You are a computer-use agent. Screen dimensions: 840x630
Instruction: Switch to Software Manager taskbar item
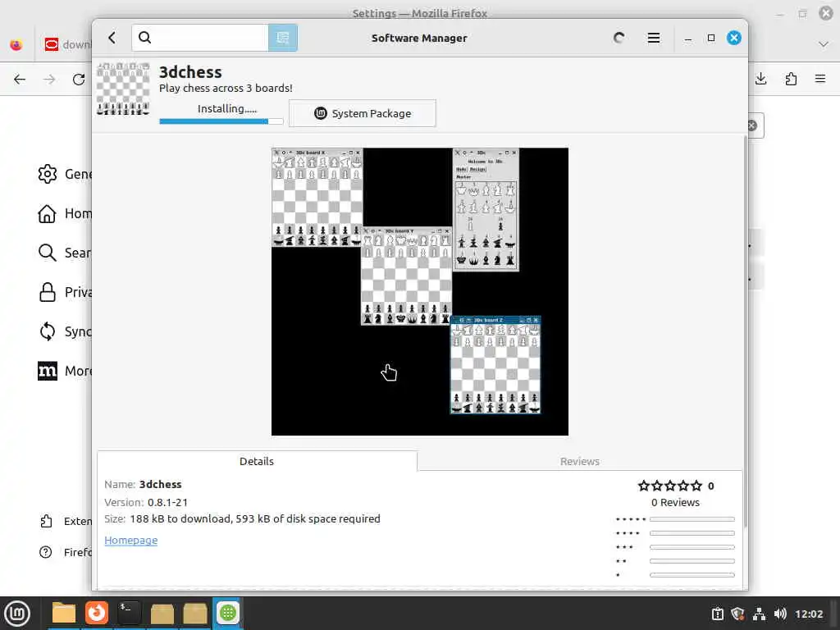pos(228,613)
